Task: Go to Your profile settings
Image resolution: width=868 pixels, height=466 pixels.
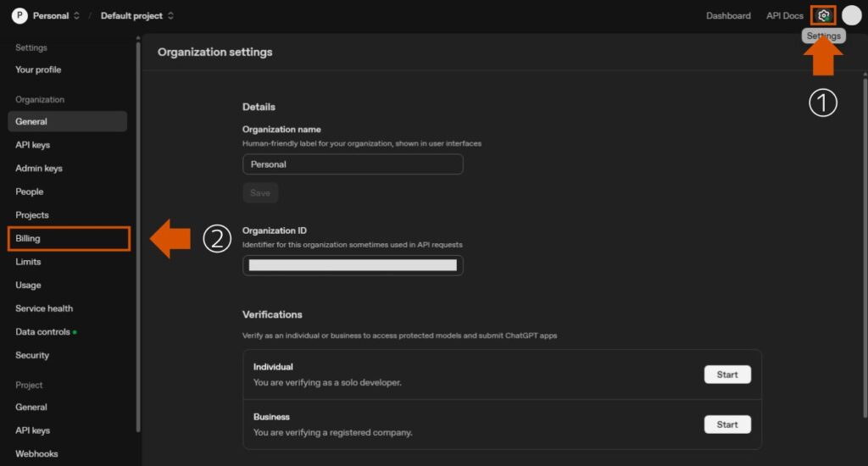Action: pos(38,69)
